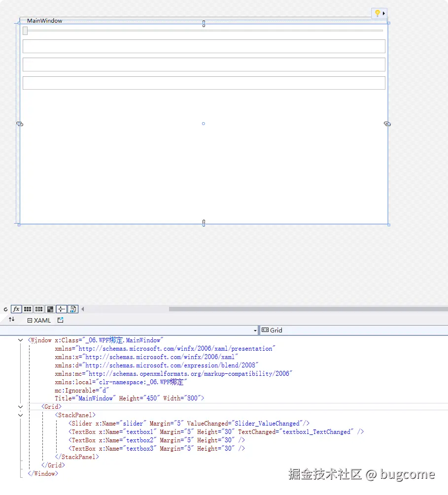The width and height of the screenshot is (448, 495).
Task: Click the opening <StackPanel> tag
Action: click(x=75, y=415)
